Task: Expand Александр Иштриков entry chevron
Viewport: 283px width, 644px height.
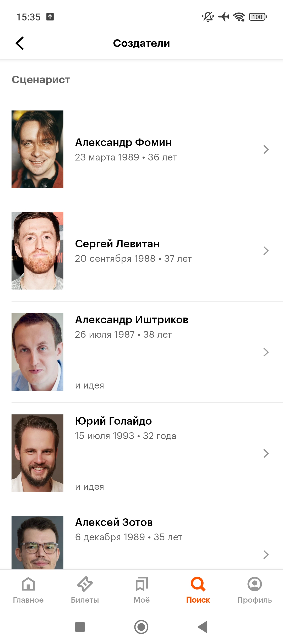Action: tap(266, 352)
